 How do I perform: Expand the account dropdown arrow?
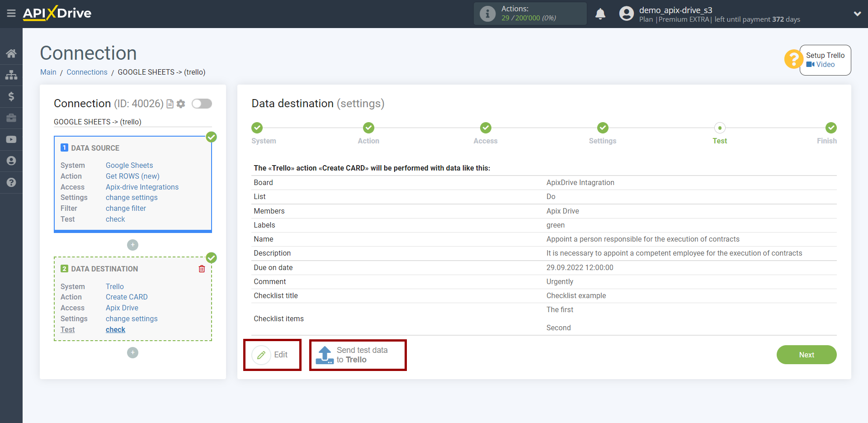point(857,14)
